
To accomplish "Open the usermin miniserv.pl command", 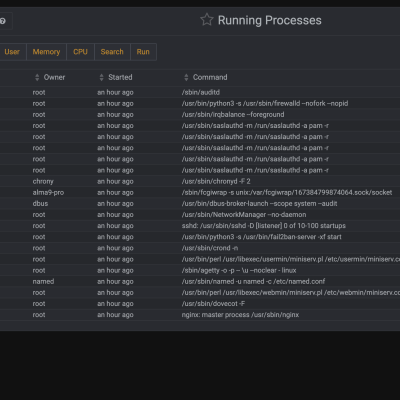I will 291,259.
